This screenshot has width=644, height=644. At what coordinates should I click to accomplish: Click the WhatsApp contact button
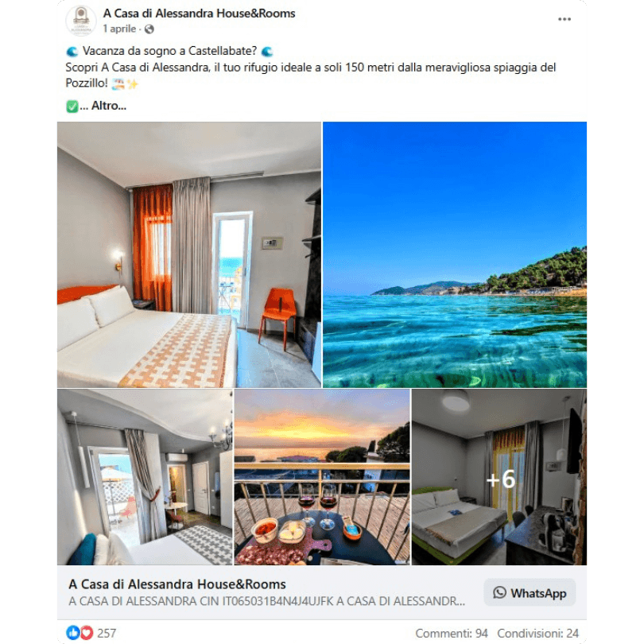[x=530, y=592]
